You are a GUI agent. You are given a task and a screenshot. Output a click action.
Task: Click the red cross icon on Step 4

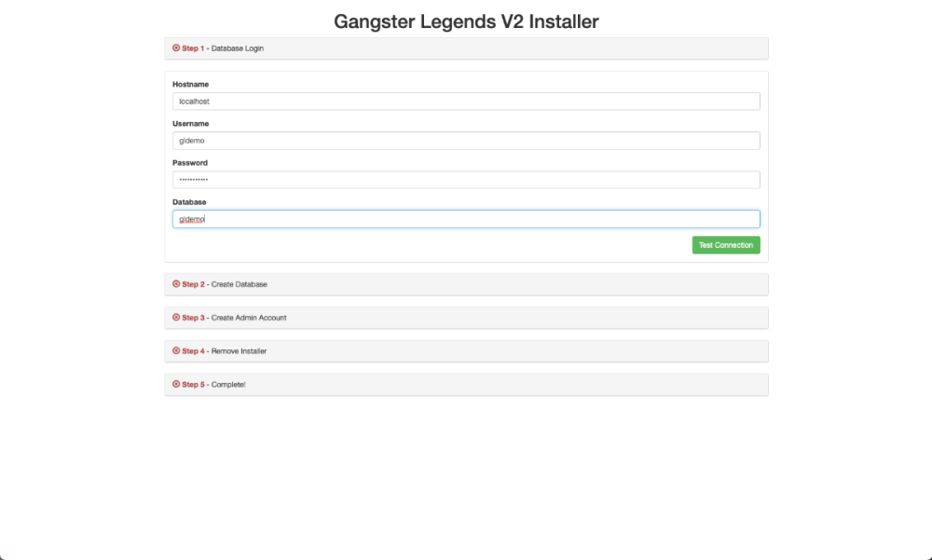[176, 350]
